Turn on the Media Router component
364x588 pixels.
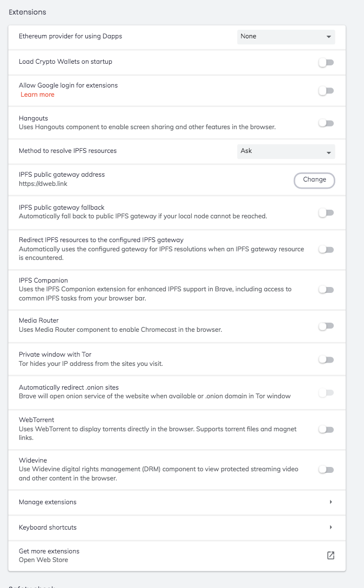pos(326,326)
